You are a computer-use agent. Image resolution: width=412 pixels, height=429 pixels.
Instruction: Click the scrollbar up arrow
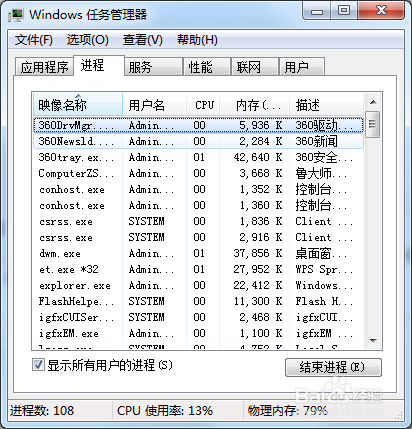coord(373,102)
